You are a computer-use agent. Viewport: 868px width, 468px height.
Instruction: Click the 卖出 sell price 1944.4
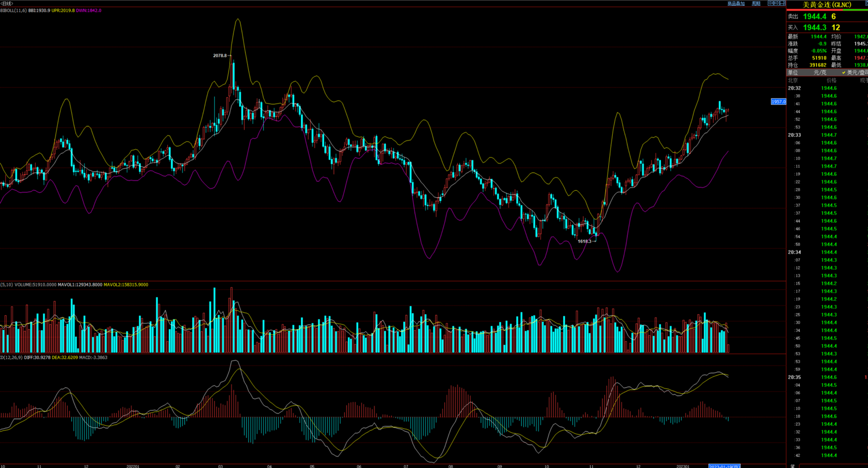[814, 17]
